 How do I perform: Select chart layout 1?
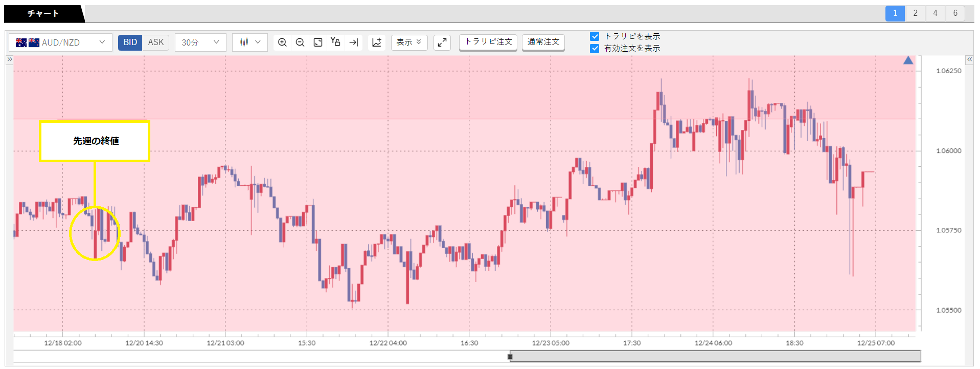(895, 13)
